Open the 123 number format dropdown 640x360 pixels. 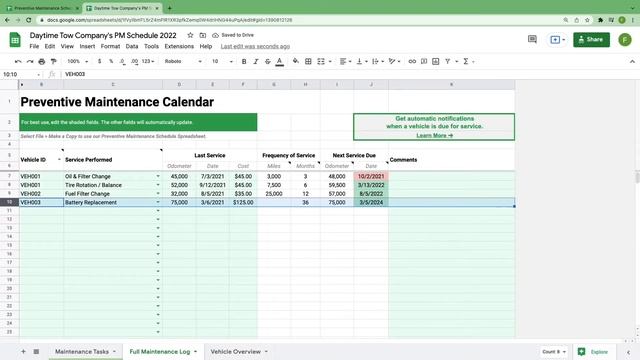[x=148, y=61]
